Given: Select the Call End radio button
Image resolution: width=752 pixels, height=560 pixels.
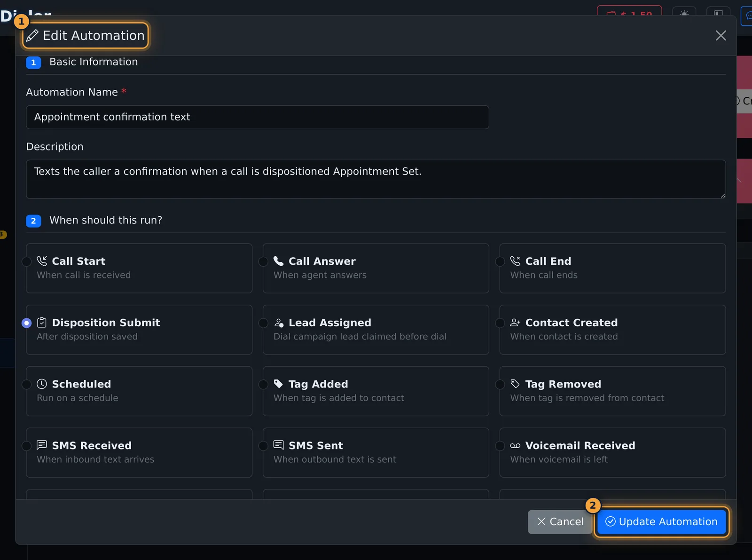Looking at the screenshot, I should [x=501, y=261].
